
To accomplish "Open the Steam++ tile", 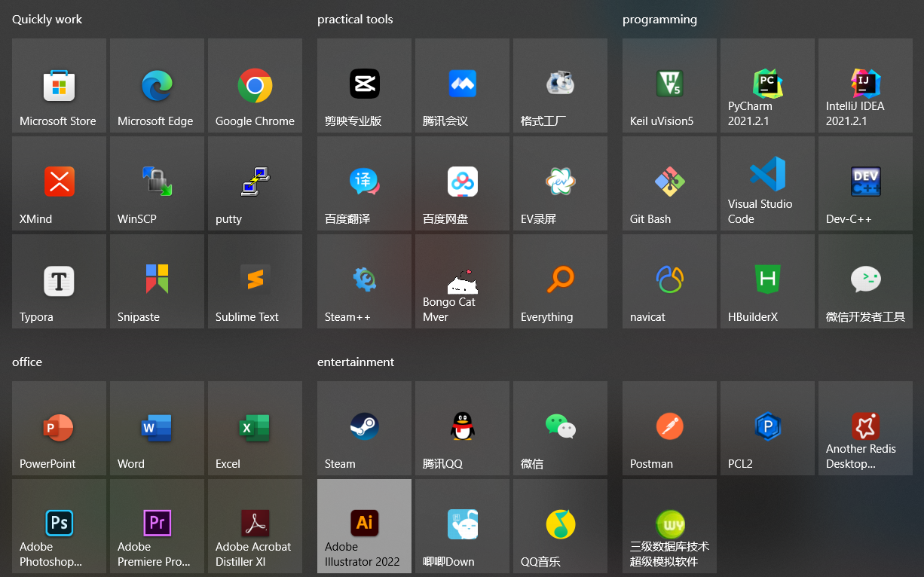I will (364, 281).
